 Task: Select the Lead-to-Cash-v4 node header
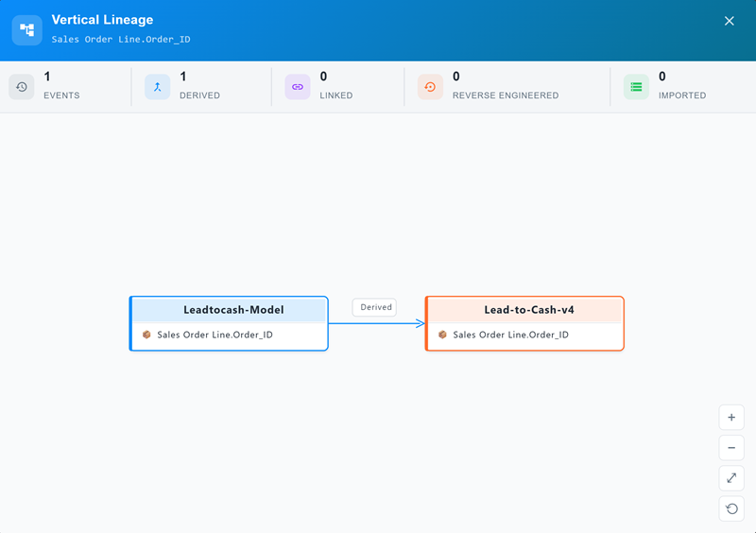tap(525, 310)
